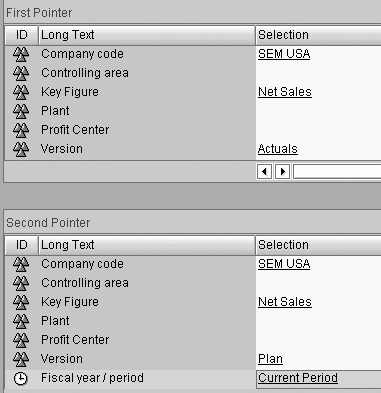
Task: Click the Controlling area icon in Second Pointer
Action: click(21, 283)
